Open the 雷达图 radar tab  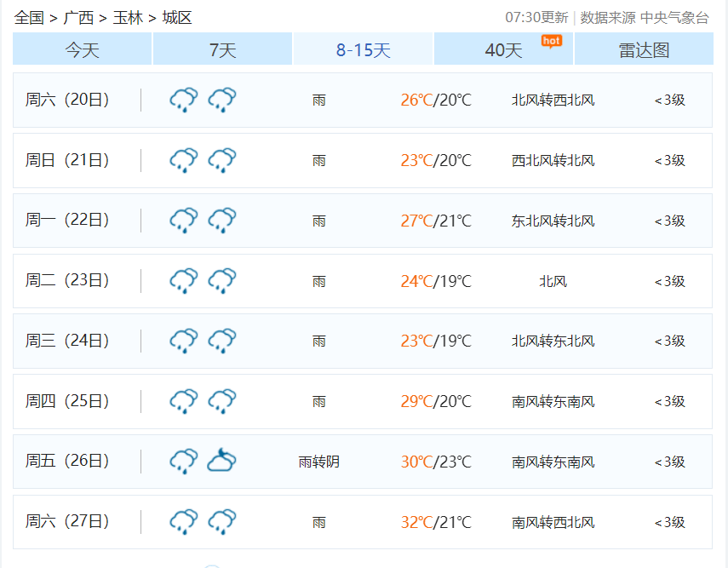click(x=644, y=50)
